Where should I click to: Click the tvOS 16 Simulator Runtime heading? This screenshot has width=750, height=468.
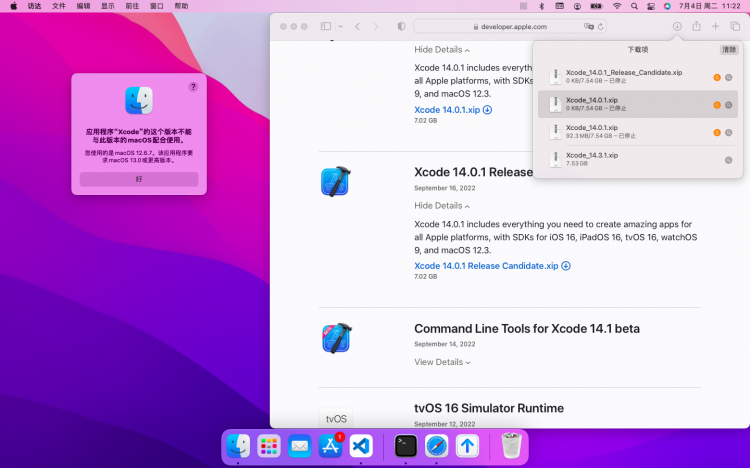click(489, 408)
